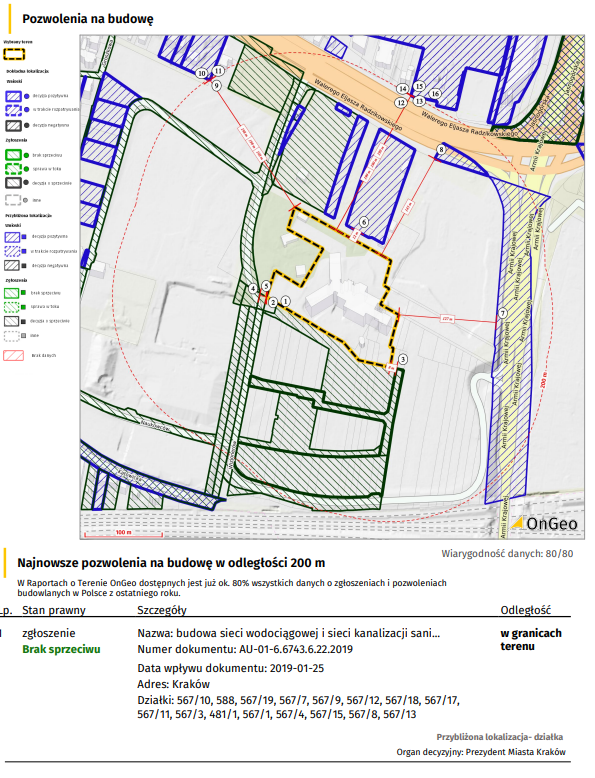Click the solid blue swatch beside square blue dot
This screenshot has height=778, width=595.
(x=12, y=237)
